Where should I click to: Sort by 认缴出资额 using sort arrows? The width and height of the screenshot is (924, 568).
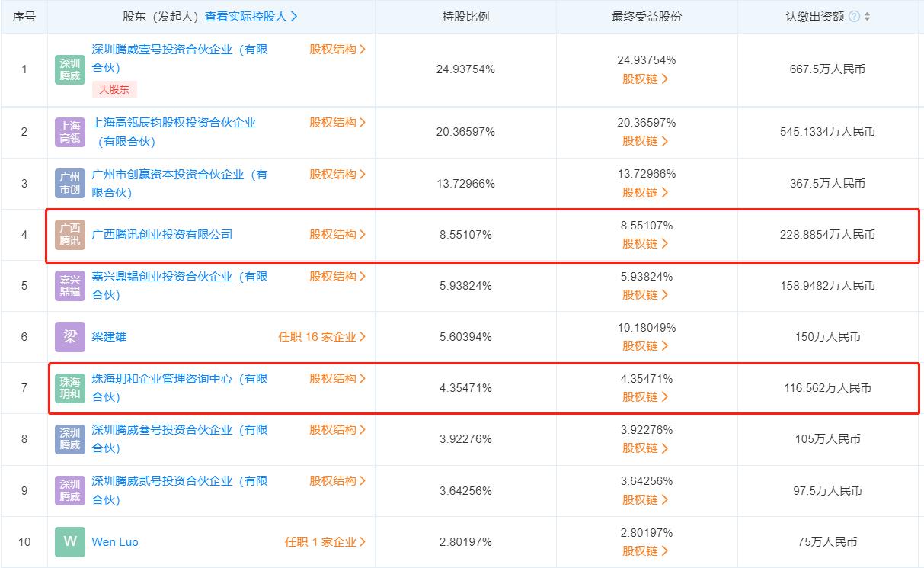[867, 17]
